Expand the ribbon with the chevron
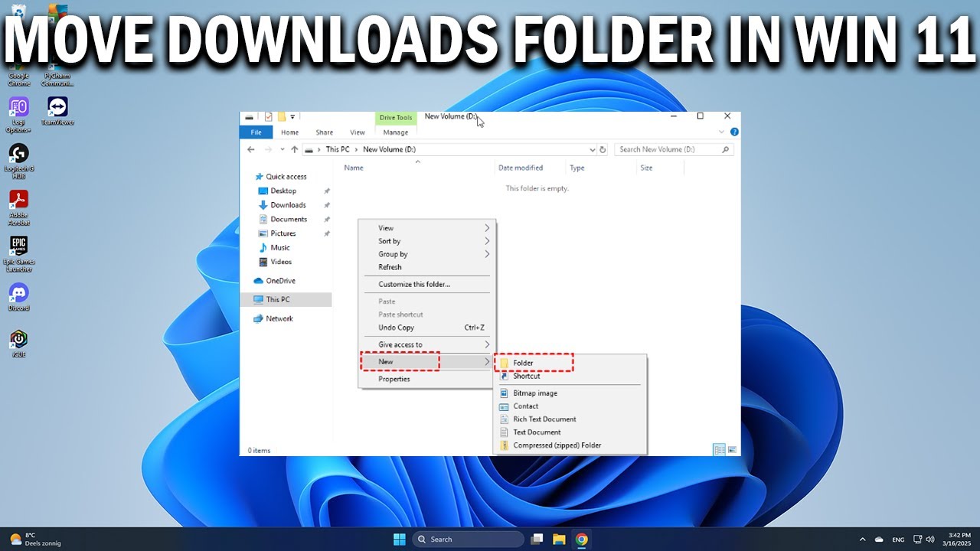980x551 pixels. [721, 132]
